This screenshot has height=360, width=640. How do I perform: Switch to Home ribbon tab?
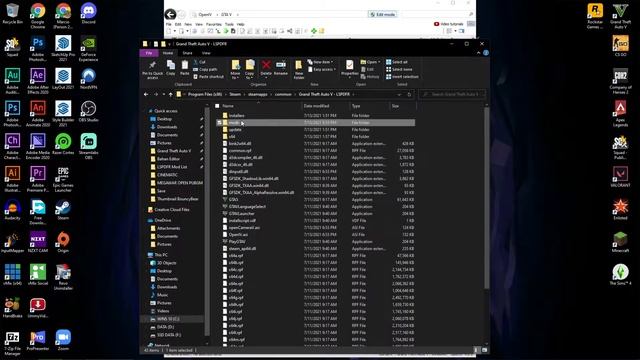point(168,53)
